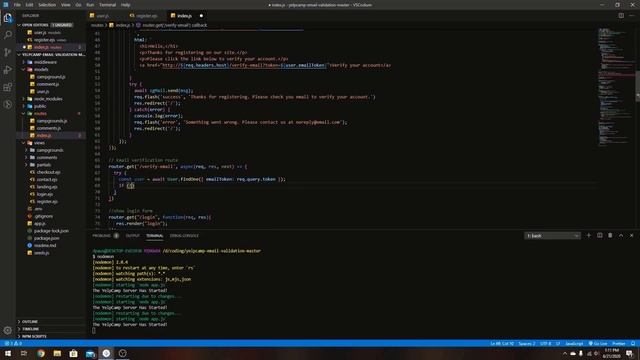Viewport: 640px width, 360px height.
Task: Collapse the routes folder
Action: tap(40, 113)
